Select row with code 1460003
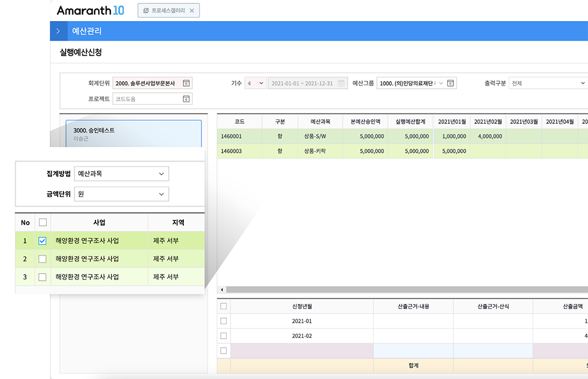The height and width of the screenshot is (379, 588). 402,151
